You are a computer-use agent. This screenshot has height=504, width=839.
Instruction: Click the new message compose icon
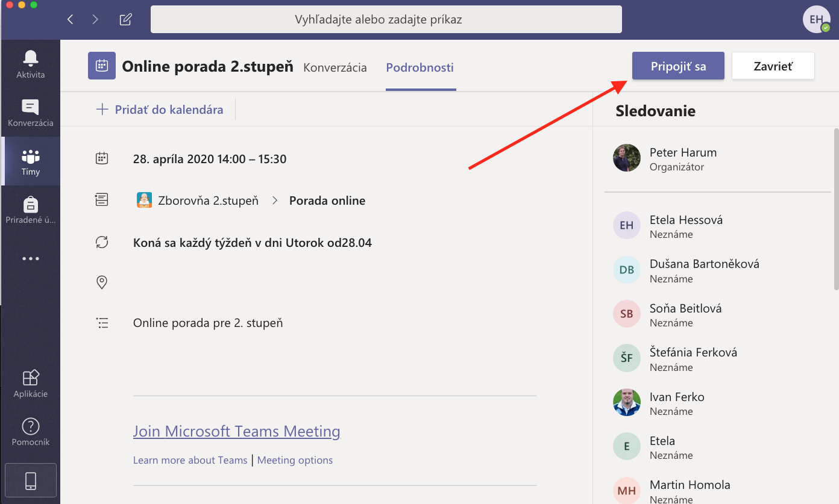click(125, 19)
